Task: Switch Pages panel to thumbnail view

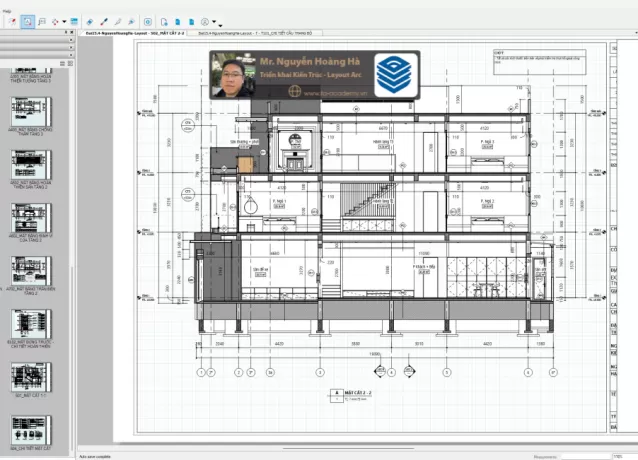Action: (70, 63)
